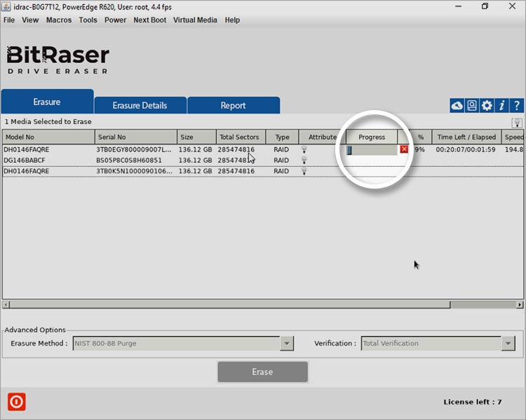The width and height of the screenshot is (526, 420).
Task: Click serial number BS05P8C0S8H60851
Action: point(129,161)
